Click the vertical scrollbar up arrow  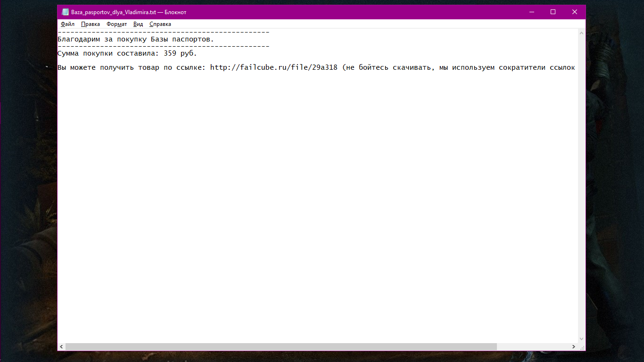(x=581, y=33)
